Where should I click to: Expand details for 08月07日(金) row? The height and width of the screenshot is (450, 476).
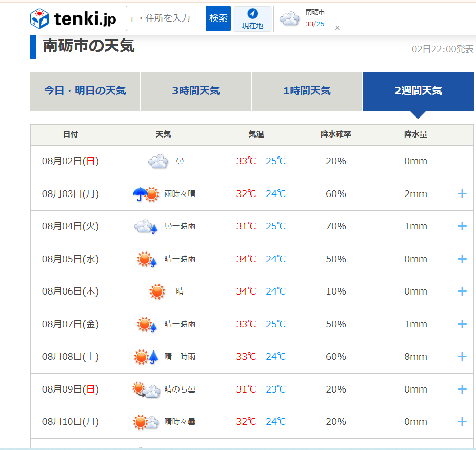[462, 324]
